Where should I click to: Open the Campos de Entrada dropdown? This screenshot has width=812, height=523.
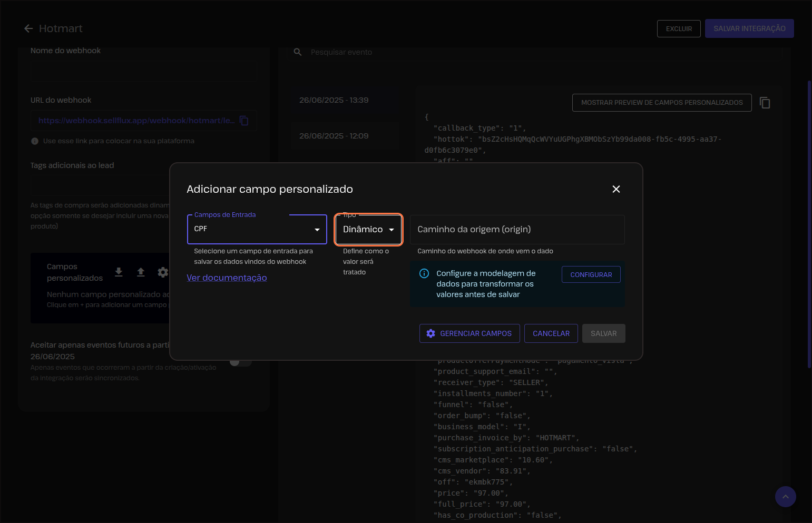(257, 230)
